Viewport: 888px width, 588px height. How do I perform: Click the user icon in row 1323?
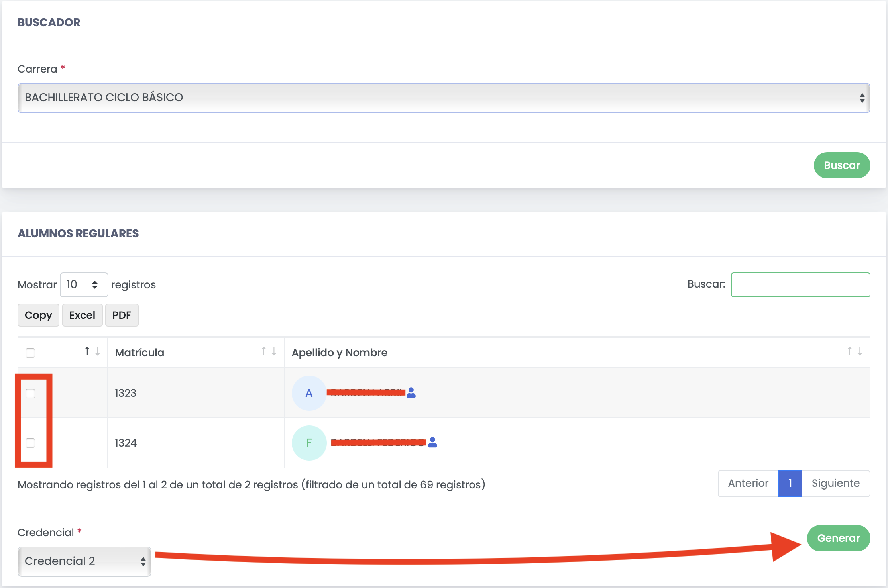coord(411,393)
